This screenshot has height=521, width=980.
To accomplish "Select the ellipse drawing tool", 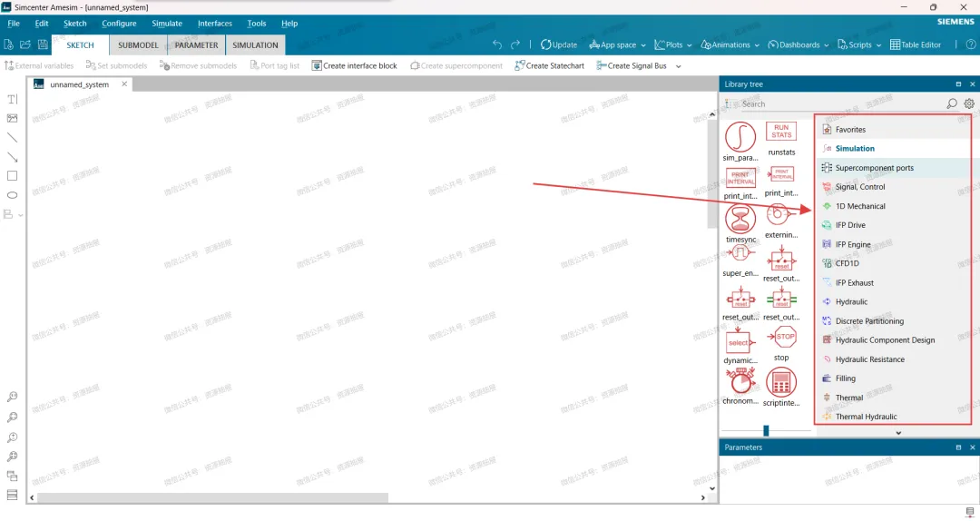I will click(12, 195).
